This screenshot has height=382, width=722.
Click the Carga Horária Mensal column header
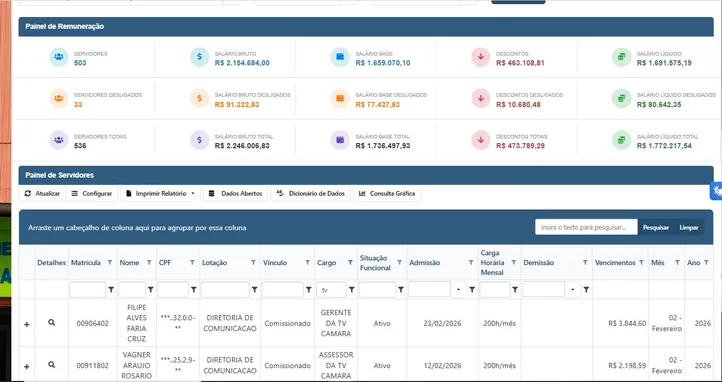tap(492, 263)
